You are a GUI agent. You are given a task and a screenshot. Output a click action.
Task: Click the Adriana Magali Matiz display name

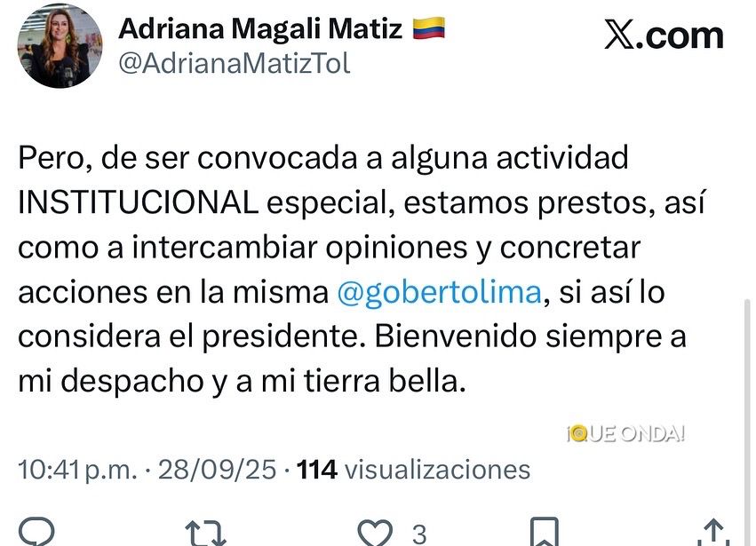click(x=260, y=29)
